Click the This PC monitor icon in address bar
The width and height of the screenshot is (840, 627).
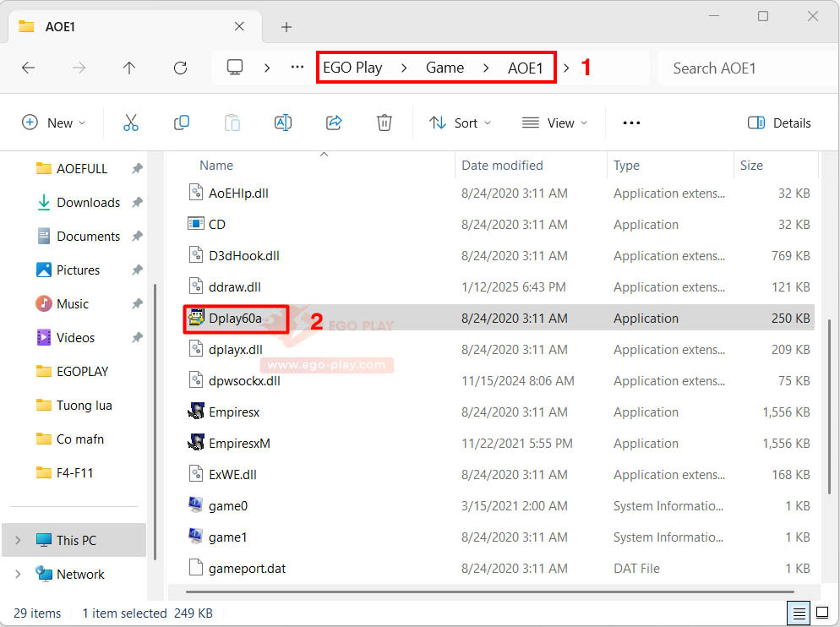click(235, 68)
